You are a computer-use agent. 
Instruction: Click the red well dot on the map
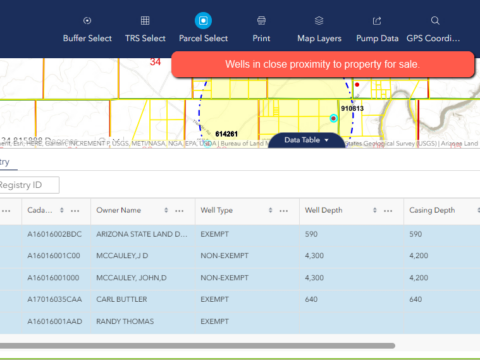(357, 85)
